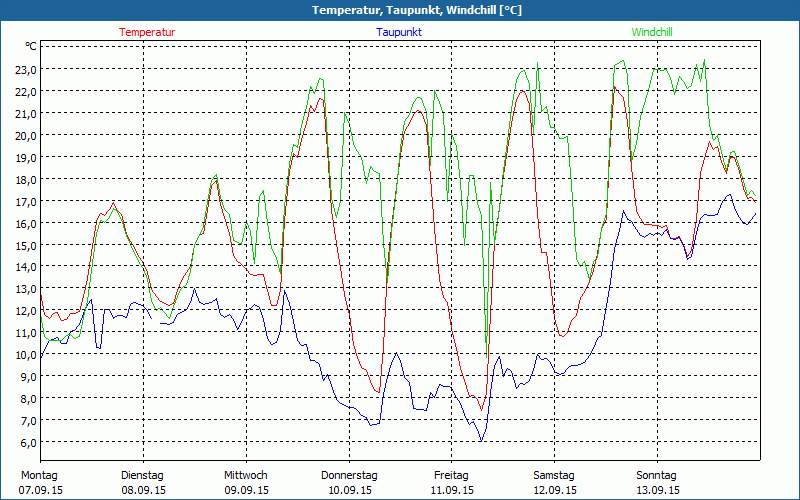
Task: Click the '8,0' y-axis value
Action: (28, 398)
